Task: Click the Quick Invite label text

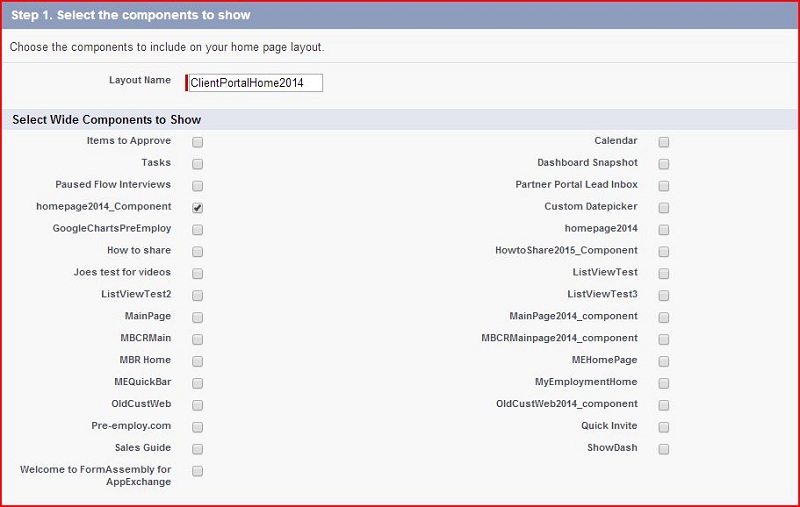Action: (x=609, y=426)
